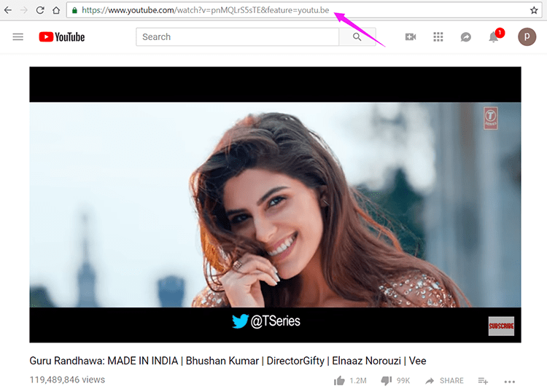
Task: Open the YouTube apps grid icon
Action: tap(438, 37)
